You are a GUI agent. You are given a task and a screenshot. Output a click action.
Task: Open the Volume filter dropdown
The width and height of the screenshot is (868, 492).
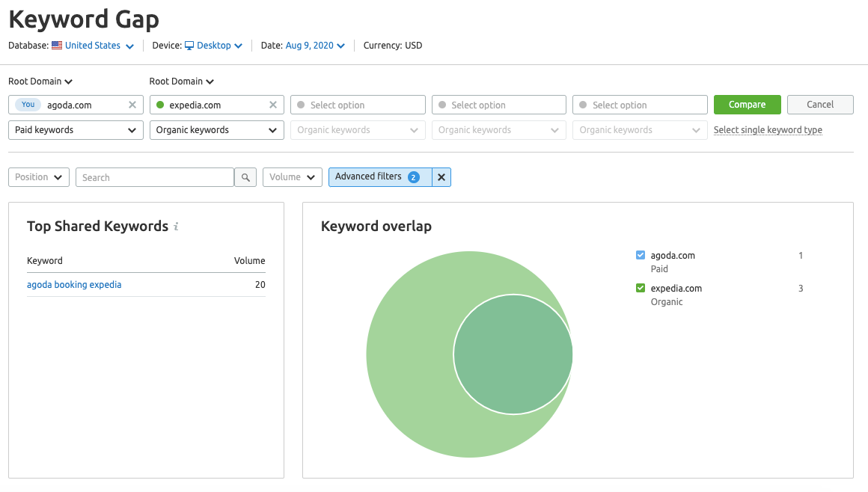pos(293,177)
